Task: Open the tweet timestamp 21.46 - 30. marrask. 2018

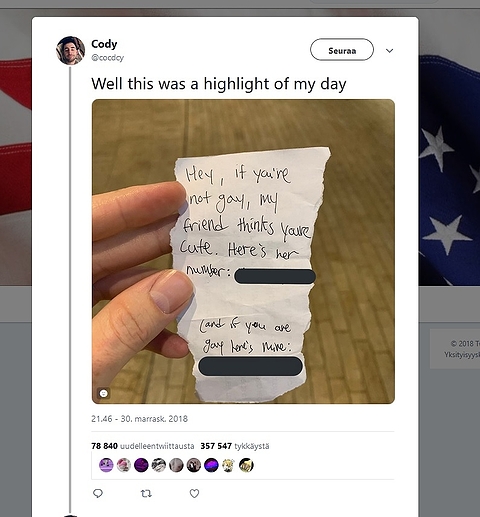Action: pos(139,419)
